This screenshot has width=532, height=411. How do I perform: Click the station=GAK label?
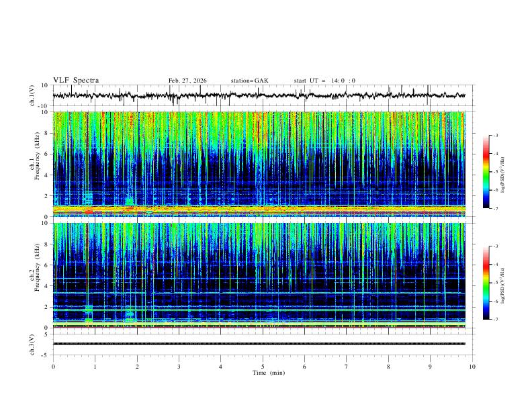pos(250,81)
